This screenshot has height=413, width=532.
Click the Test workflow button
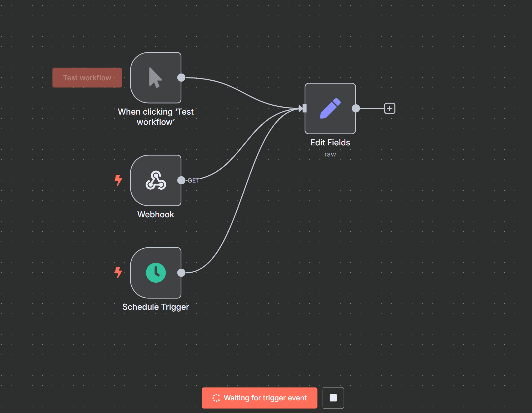(x=87, y=78)
